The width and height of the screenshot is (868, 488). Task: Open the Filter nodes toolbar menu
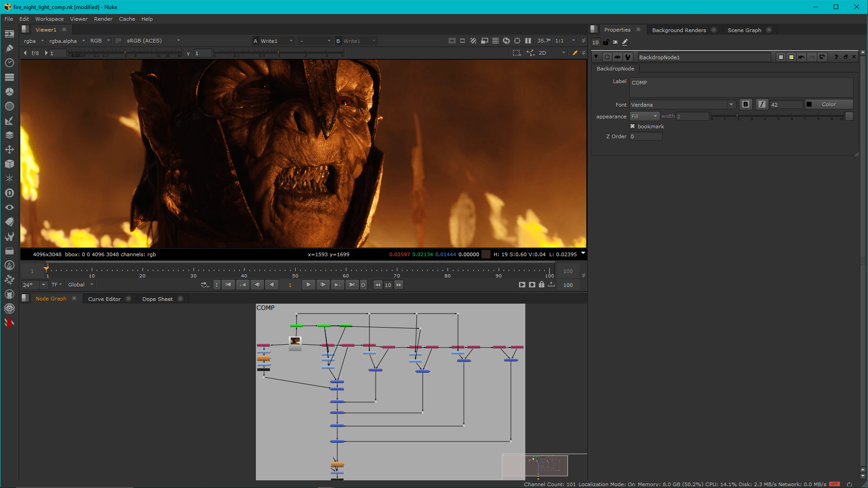click(9, 106)
